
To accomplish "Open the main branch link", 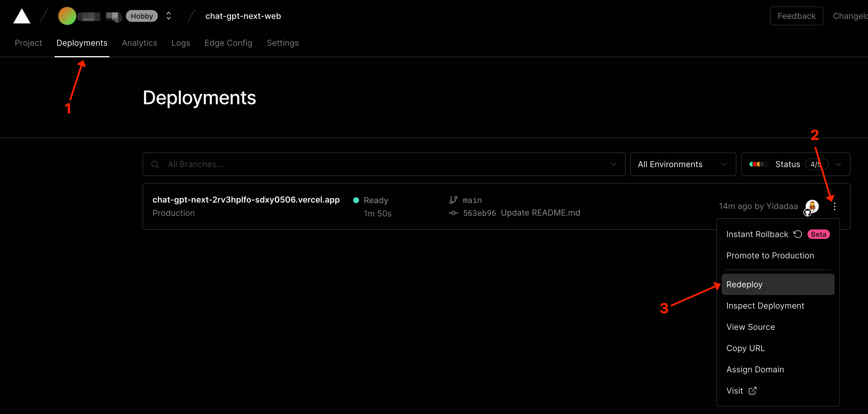I will 472,200.
